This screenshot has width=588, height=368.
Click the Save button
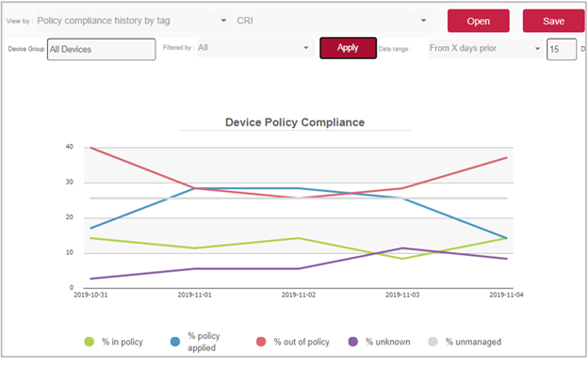(553, 21)
